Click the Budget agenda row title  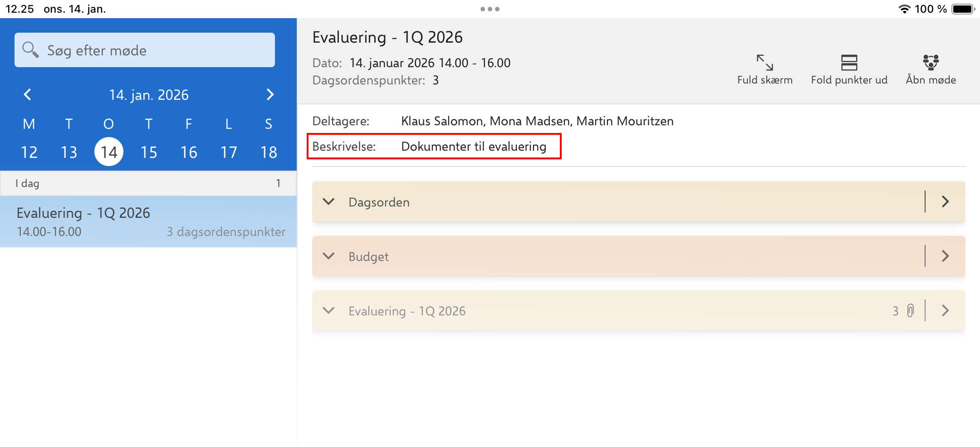click(368, 256)
